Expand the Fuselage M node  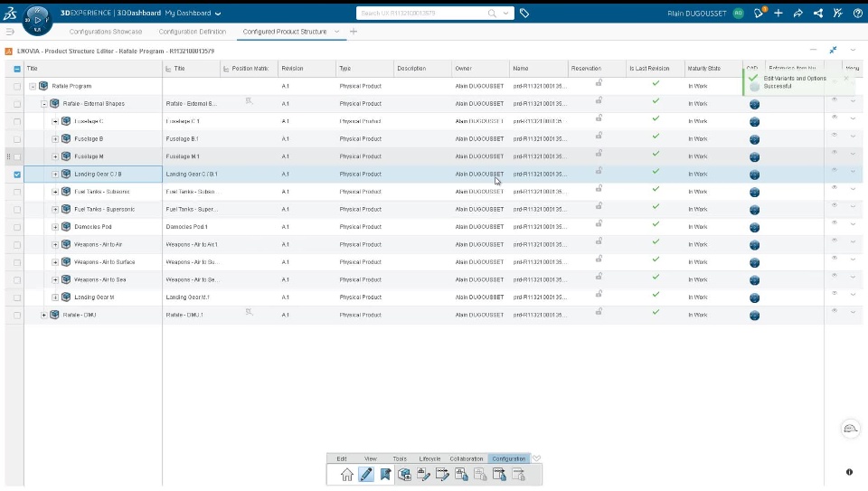click(x=55, y=156)
